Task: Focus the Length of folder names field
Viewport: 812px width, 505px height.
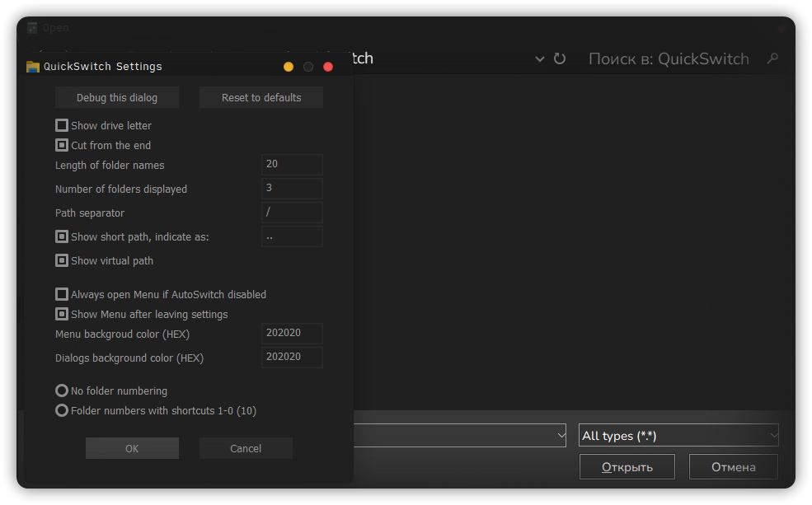Action: click(x=292, y=165)
